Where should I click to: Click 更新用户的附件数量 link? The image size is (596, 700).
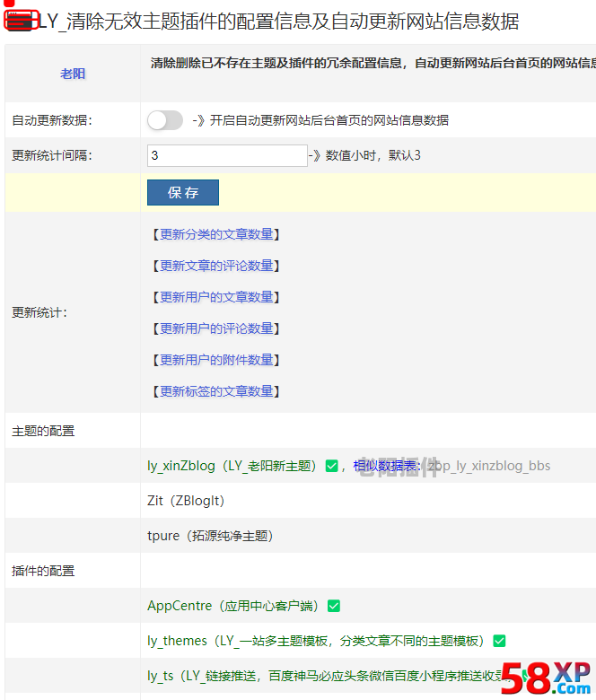[x=216, y=360]
